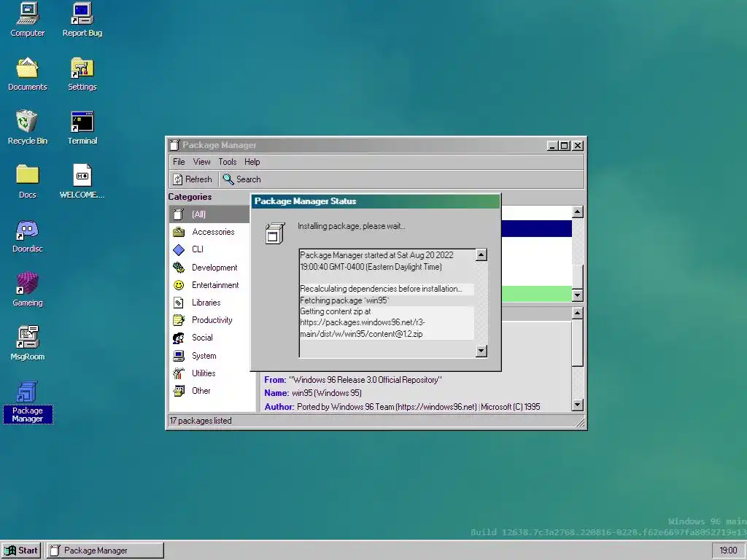Select the (All) category
The height and width of the screenshot is (560, 747).
click(209, 214)
